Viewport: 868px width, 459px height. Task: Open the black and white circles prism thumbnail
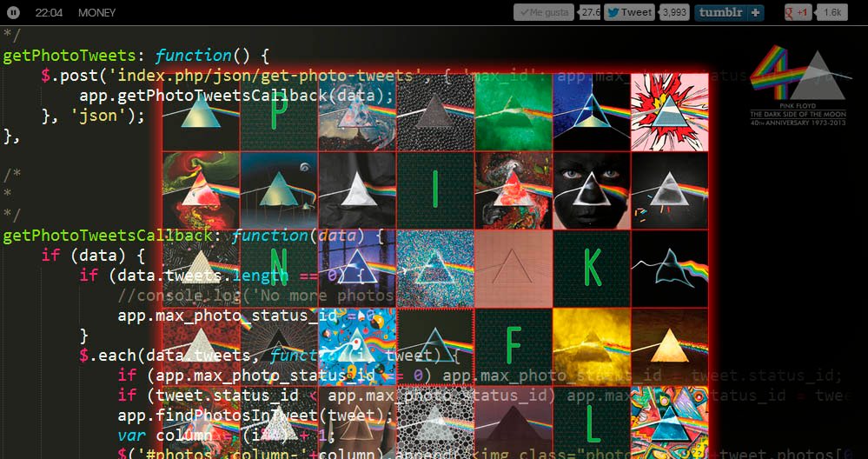(435, 423)
